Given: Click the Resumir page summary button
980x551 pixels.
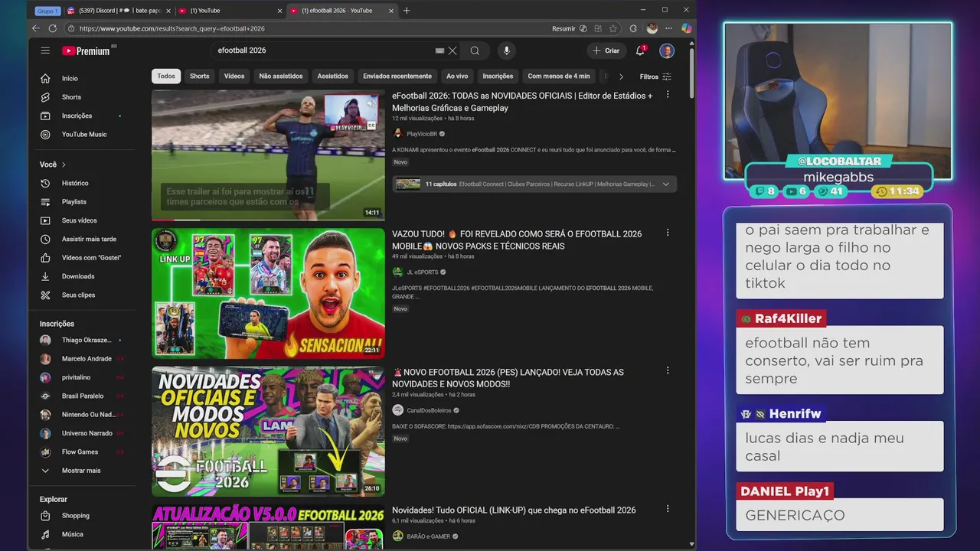Looking at the screenshot, I should tap(568, 28).
